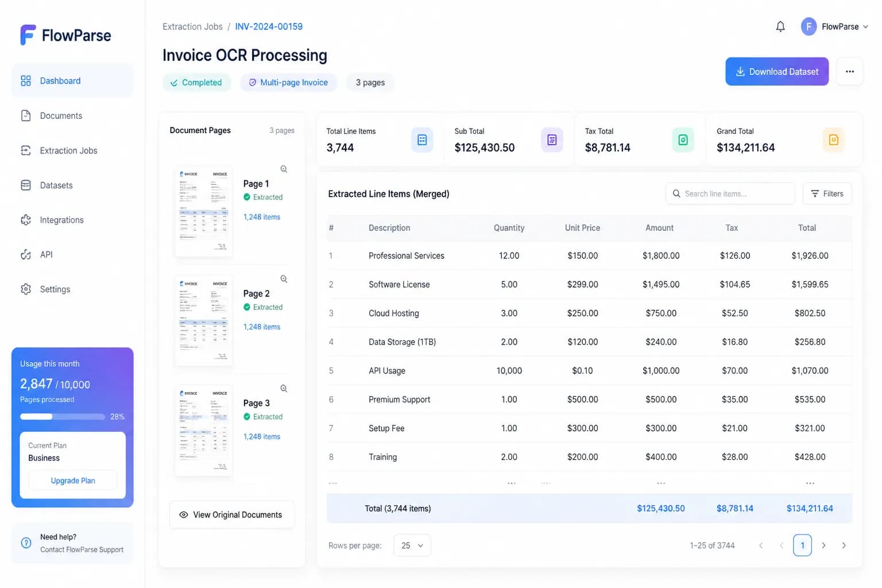Image resolution: width=882 pixels, height=588 pixels.
Task: Click the monthly usage progress bar
Action: pos(63,417)
